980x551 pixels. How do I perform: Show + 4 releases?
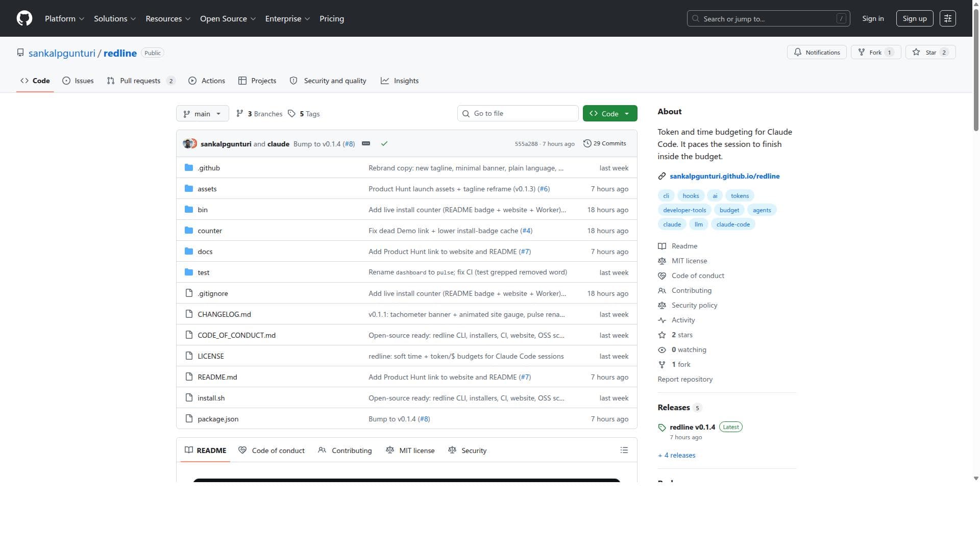pyautogui.click(x=676, y=455)
